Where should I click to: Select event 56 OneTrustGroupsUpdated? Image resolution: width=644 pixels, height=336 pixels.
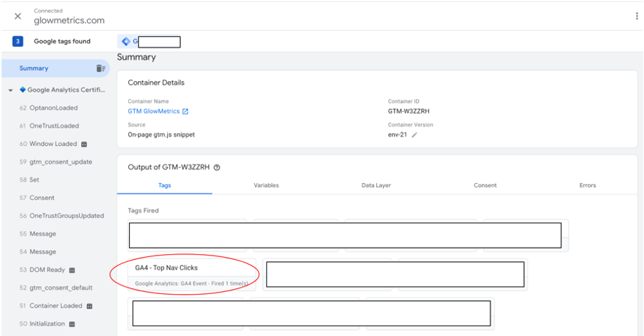click(x=61, y=216)
